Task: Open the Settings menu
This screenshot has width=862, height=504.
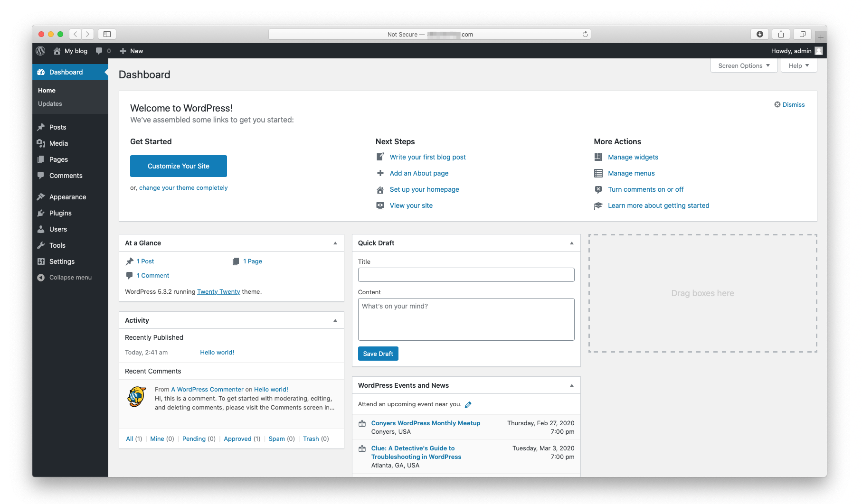Action: pos(70,261)
